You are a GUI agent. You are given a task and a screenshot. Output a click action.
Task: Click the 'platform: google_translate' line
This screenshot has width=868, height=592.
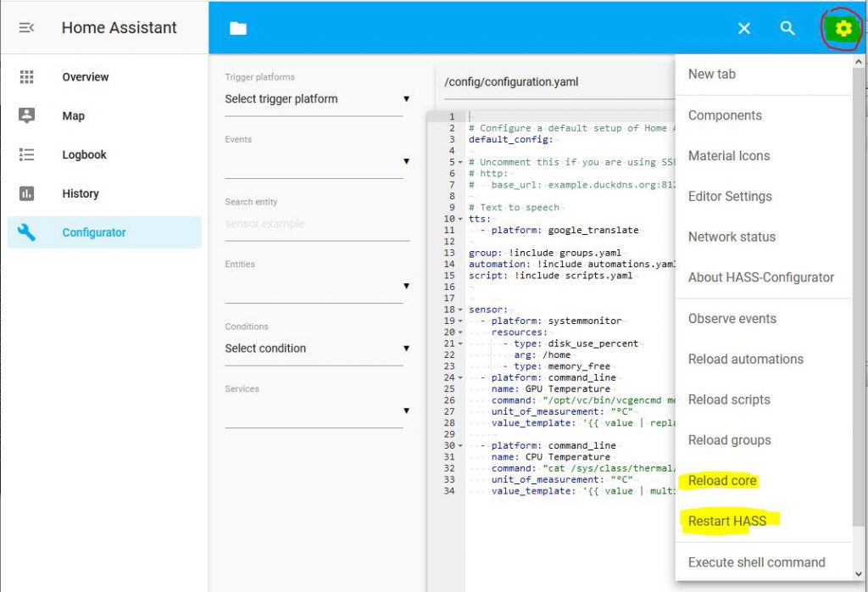click(565, 231)
